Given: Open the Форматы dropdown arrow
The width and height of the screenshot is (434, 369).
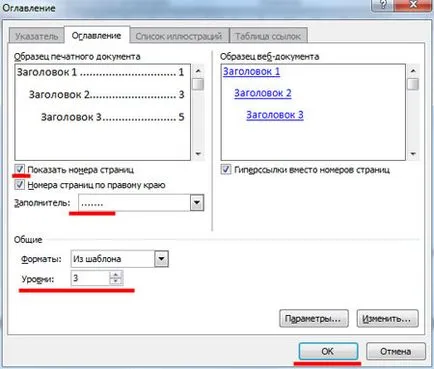Looking at the screenshot, I should tap(161, 259).
